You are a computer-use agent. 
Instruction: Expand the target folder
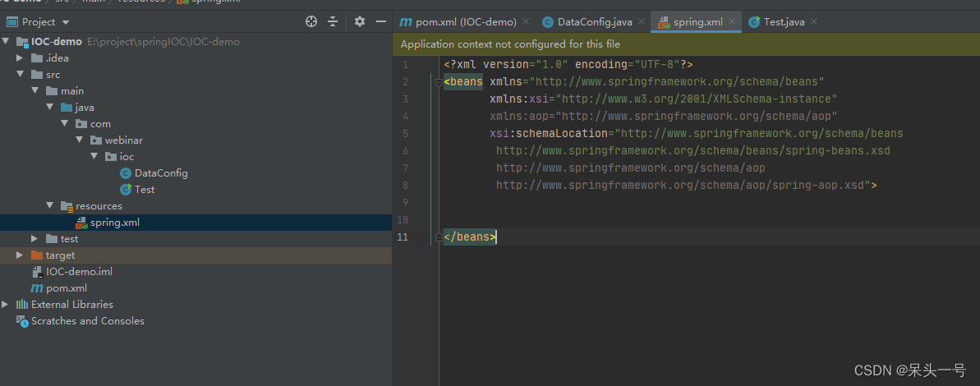pyautogui.click(x=20, y=255)
